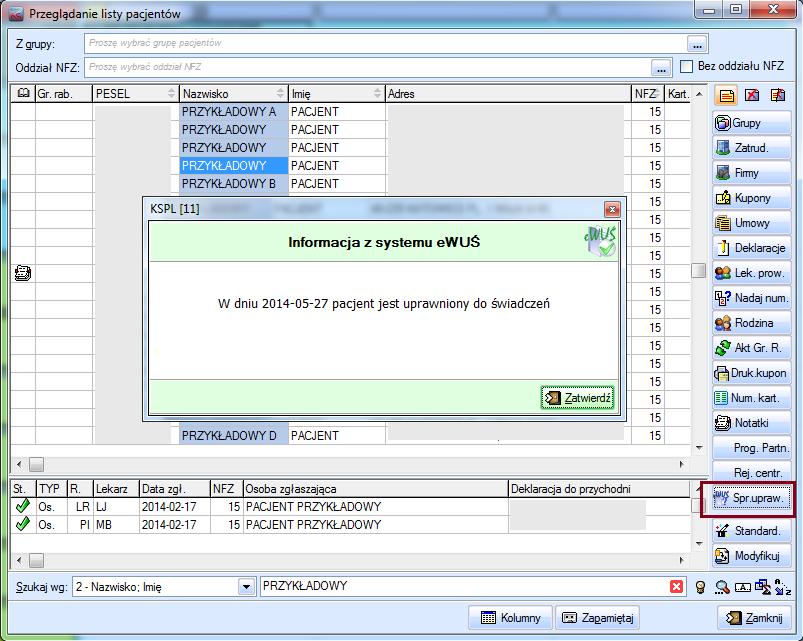
Task: Click the declarations list horizontal scrollbar thumb
Action: coord(36,561)
